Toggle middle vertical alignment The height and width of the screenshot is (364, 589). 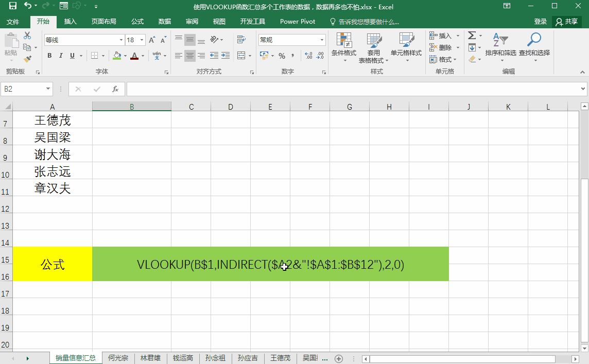tap(190, 40)
